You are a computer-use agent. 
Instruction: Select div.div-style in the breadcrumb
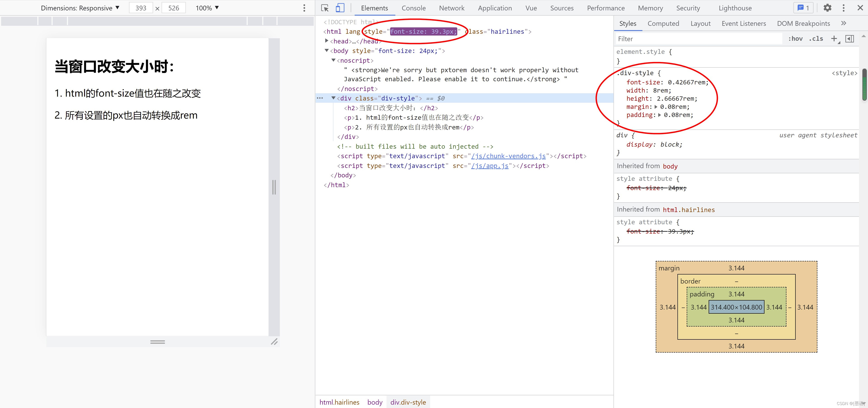click(x=408, y=402)
